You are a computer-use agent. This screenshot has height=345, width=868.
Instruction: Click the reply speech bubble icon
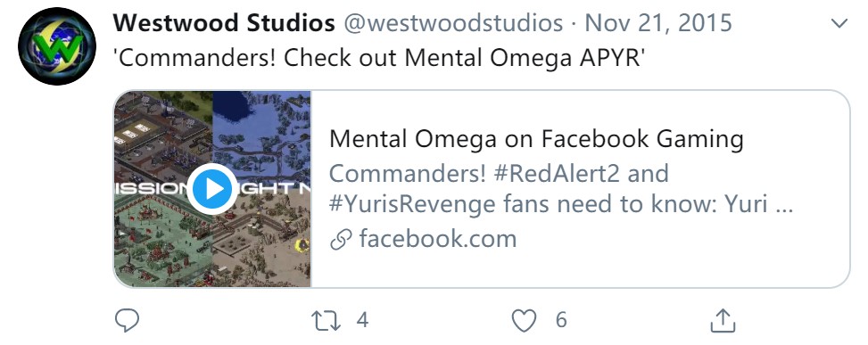[127, 320]
